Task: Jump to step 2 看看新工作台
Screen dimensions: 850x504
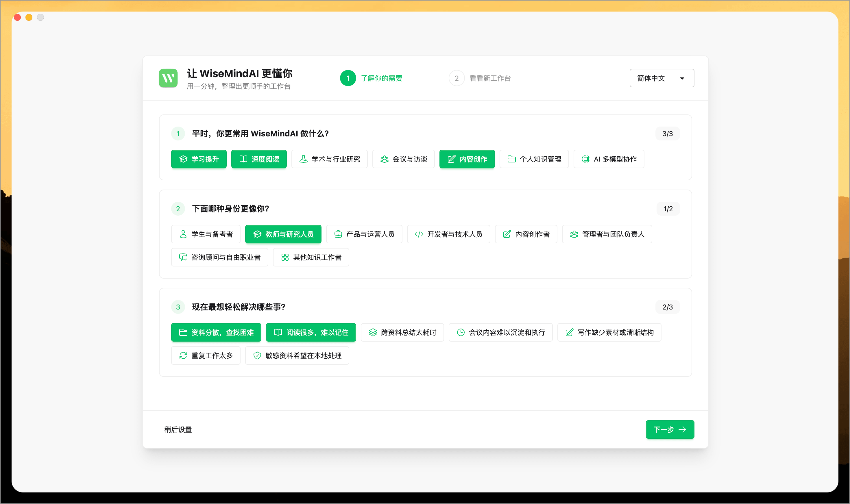Action: click(480, 78)
